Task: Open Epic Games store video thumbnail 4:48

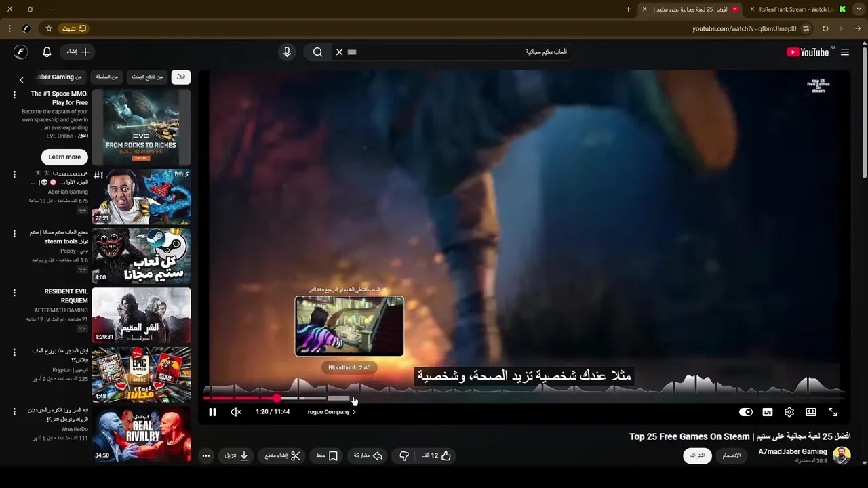Action: point(141,375)
